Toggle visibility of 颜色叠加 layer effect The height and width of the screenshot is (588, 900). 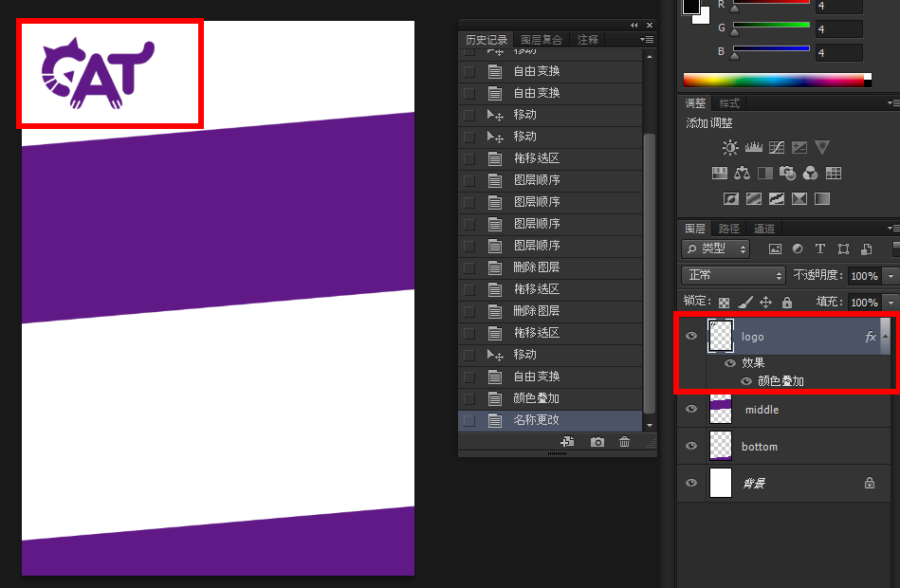(746, 381)
